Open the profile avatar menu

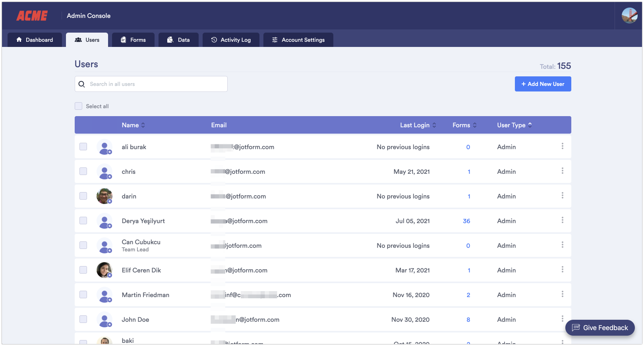coord(629,16)
